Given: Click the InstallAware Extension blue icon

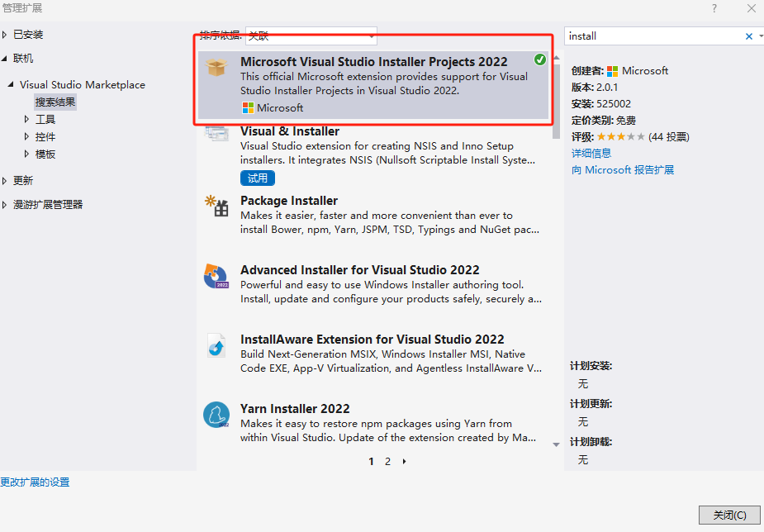Looking at the screenshot, I should click(x=216, y=346).
